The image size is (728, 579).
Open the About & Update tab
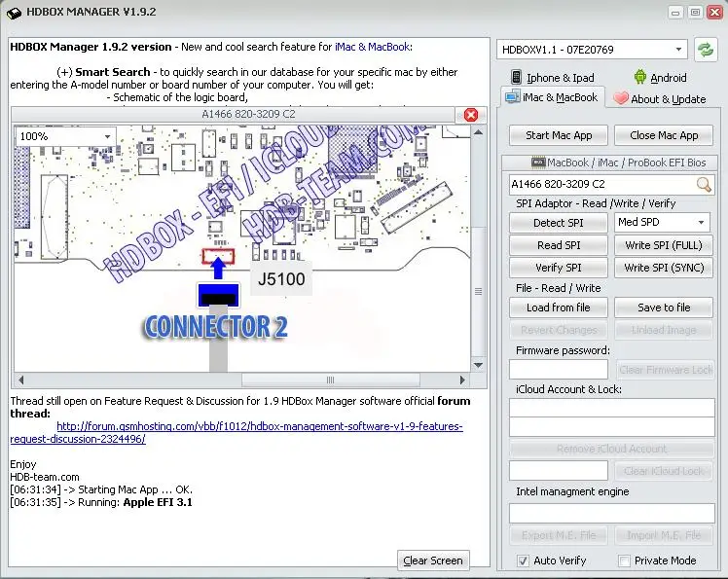click(660, 99)
